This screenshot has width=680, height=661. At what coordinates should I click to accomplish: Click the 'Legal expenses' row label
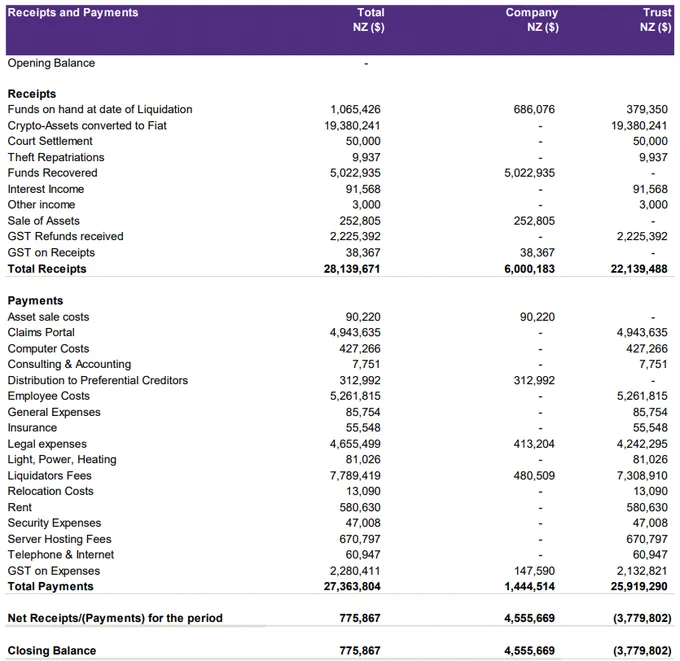[x=47, y=444]
